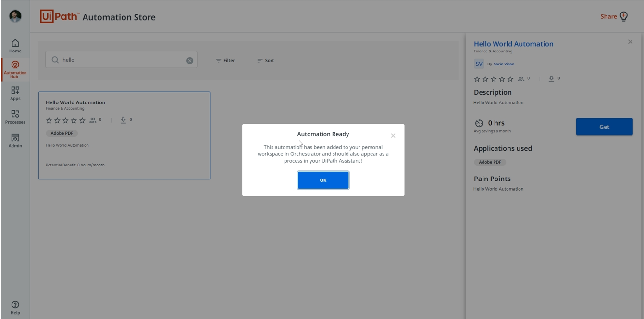Click the card's star rating
This screenshot has width=644, height=319.
click(x=65, y=120)
